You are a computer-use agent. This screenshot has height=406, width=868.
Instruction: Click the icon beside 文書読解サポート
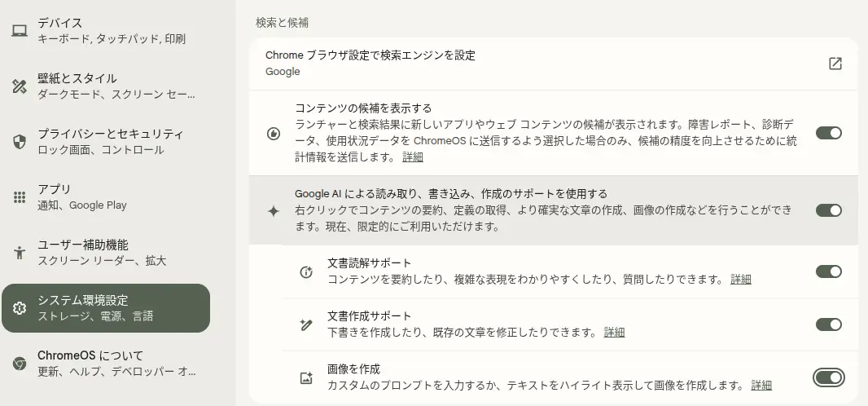pyautogui.click(x=306, y=271)
